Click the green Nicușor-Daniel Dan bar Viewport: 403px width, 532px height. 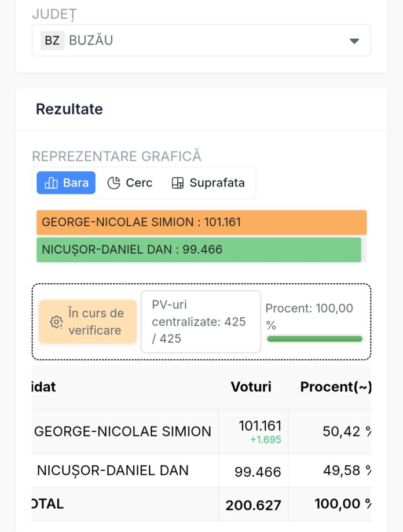coord(198,250)
